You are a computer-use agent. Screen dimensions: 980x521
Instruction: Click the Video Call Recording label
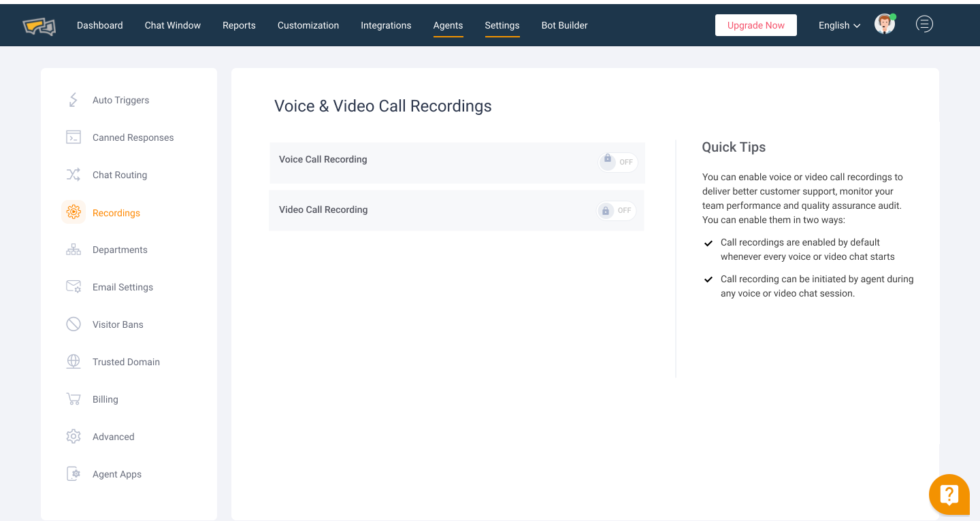(323, 209)
